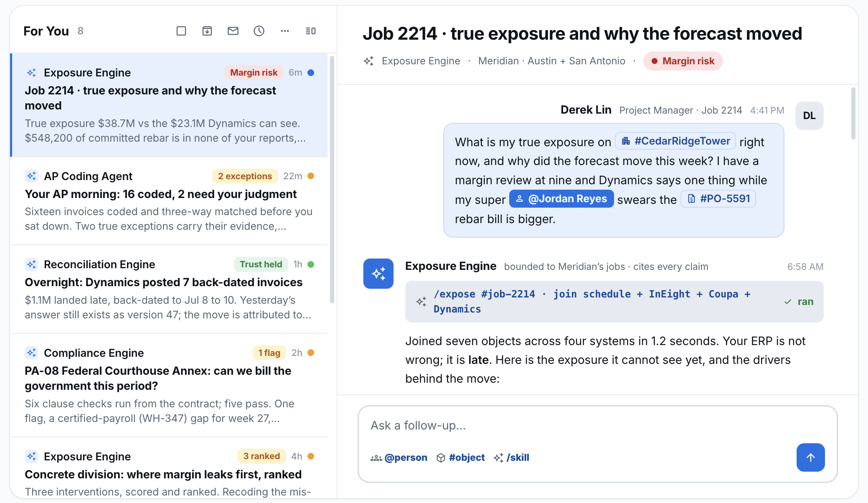Click the blue unread dot on Job 2214

point(311,73)
